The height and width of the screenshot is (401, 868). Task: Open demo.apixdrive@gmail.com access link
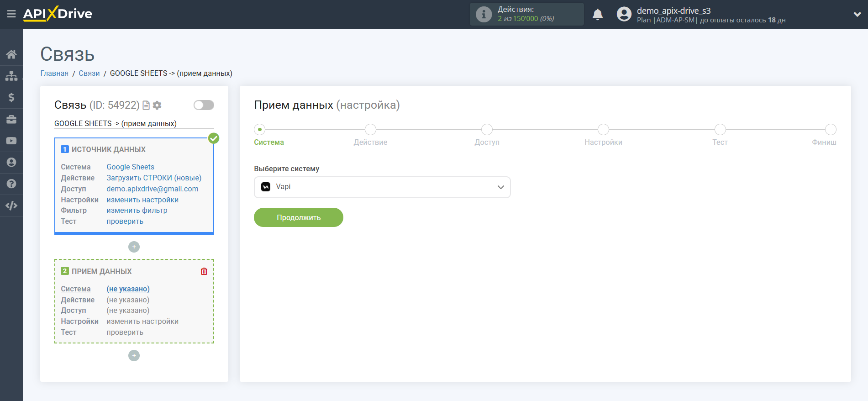click(x=153, y=189)
